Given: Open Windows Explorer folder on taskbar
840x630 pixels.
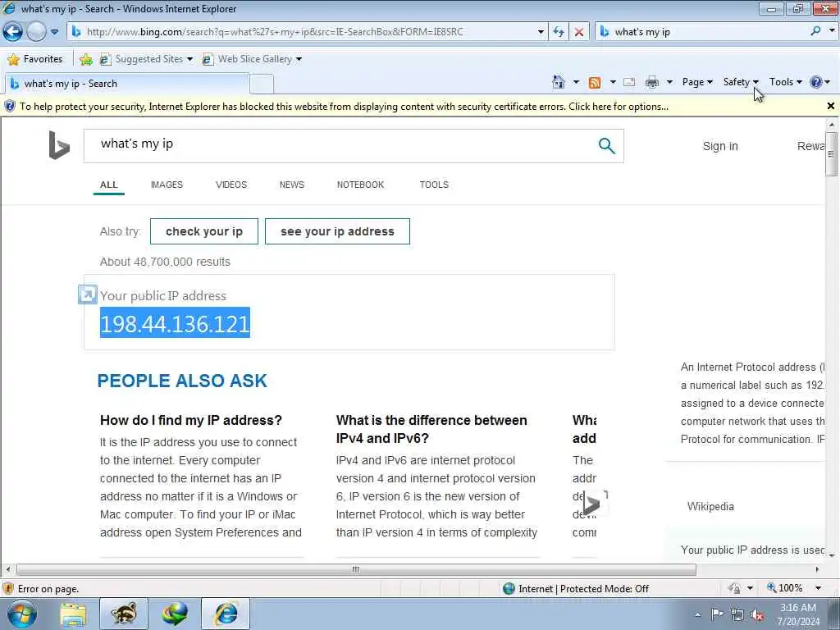Looking at the screenshot, I should (73, 614).
